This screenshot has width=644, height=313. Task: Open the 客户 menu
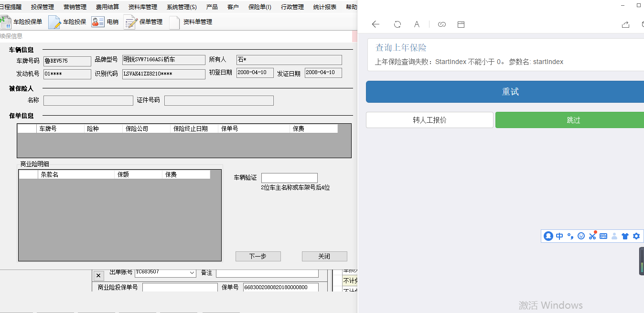click(x=233, y=7)
